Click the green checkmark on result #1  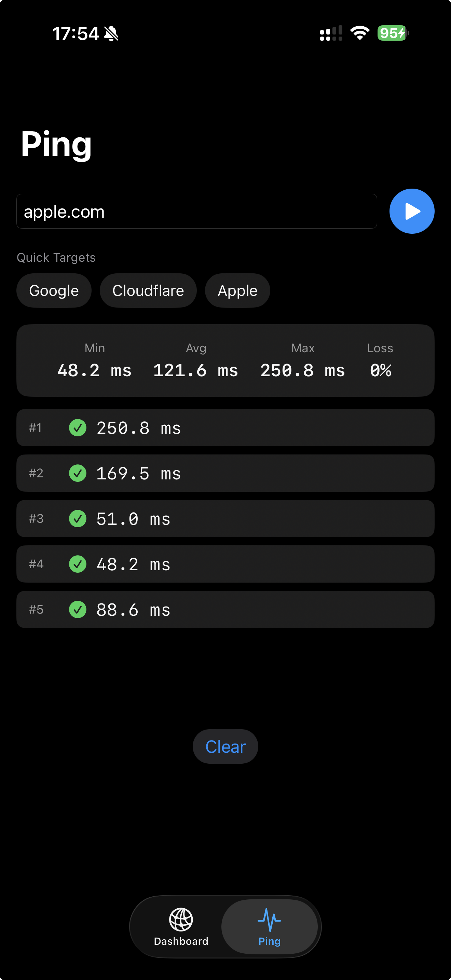(78, 427)
